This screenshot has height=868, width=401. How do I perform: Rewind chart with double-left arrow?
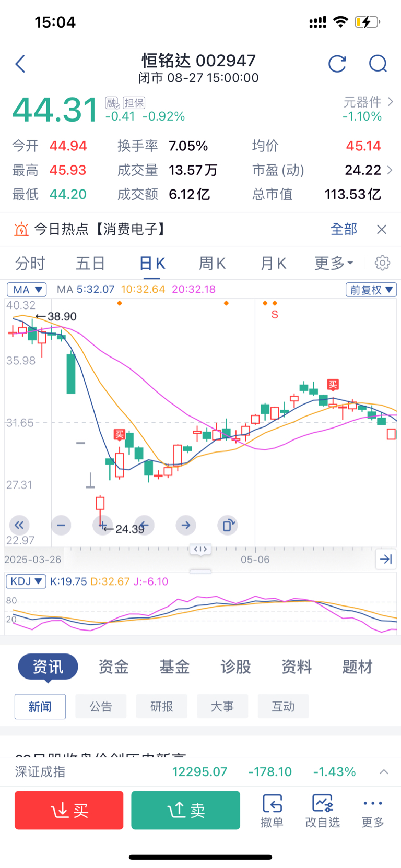pyautogui.click(x=19, y=525)
